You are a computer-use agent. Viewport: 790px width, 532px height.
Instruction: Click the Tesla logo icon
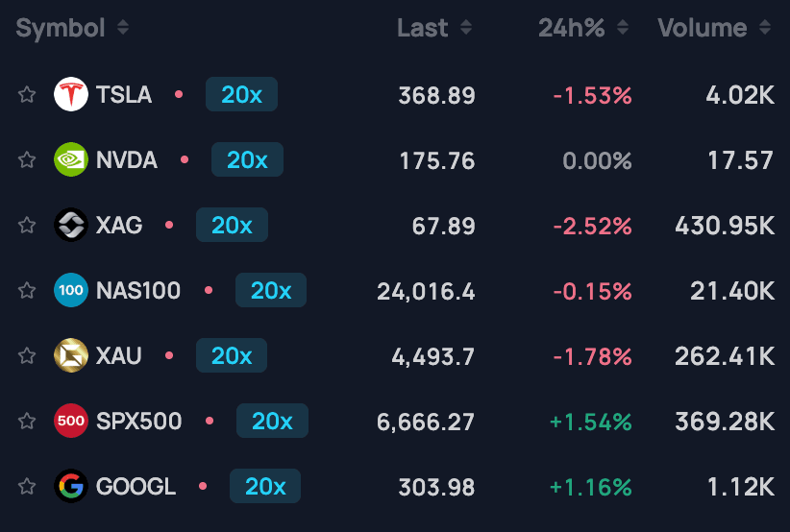tap(71, 95)
